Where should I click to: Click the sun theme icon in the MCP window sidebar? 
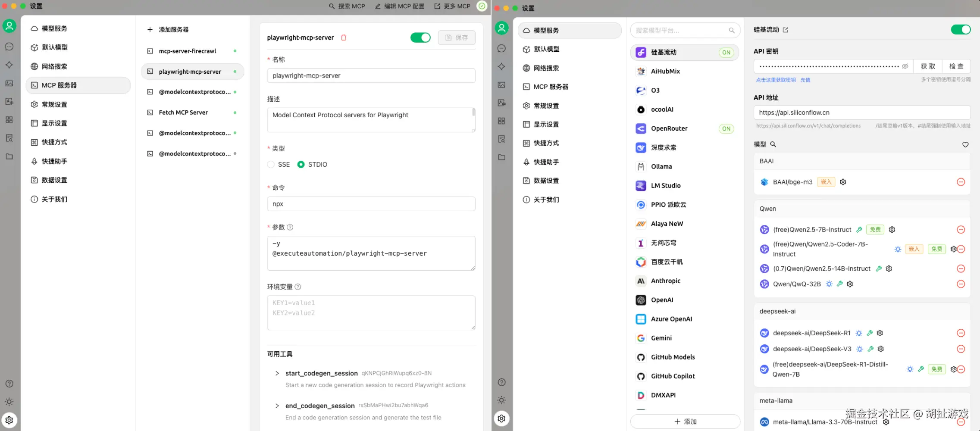click(x=9, y=402)
